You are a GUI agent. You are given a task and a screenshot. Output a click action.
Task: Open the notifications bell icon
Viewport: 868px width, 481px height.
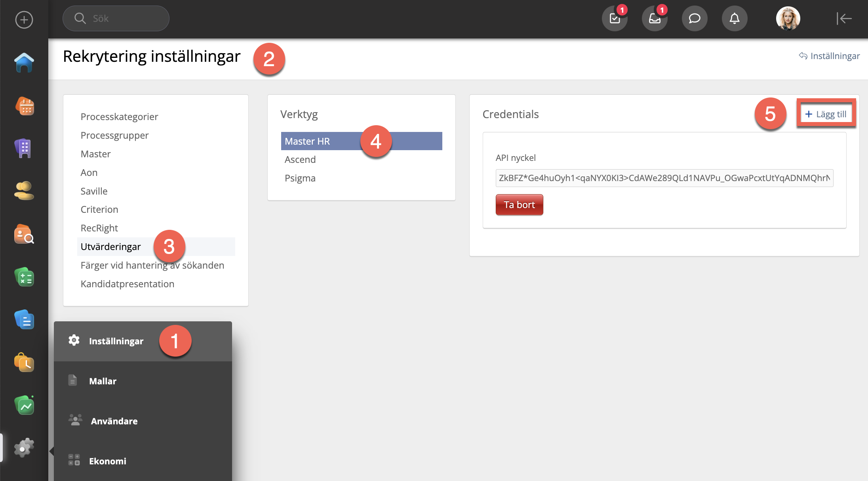735,18
